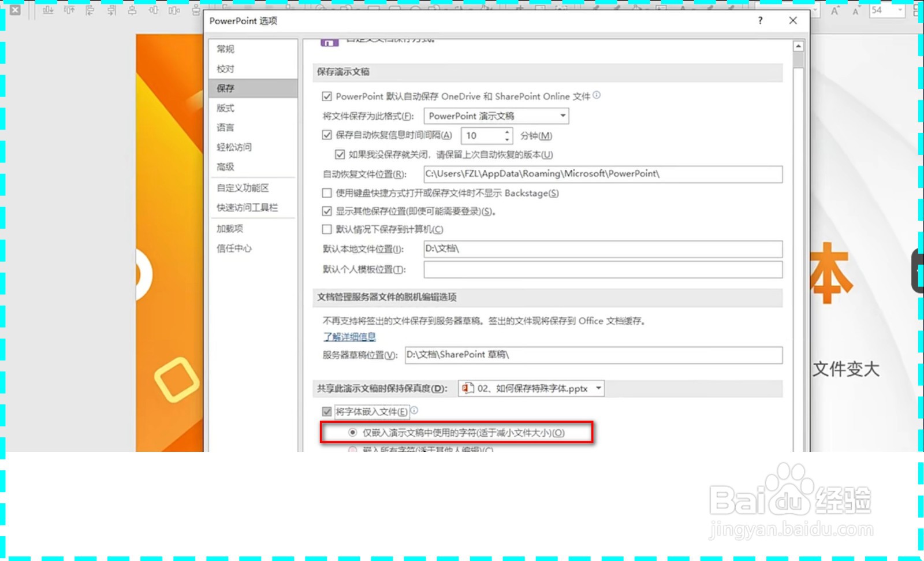Image resolution: width=924 pixels, height=561 pixels.
Task: Toggle 将字体嵌入文件 checkbox
Action: coord(327,411)
